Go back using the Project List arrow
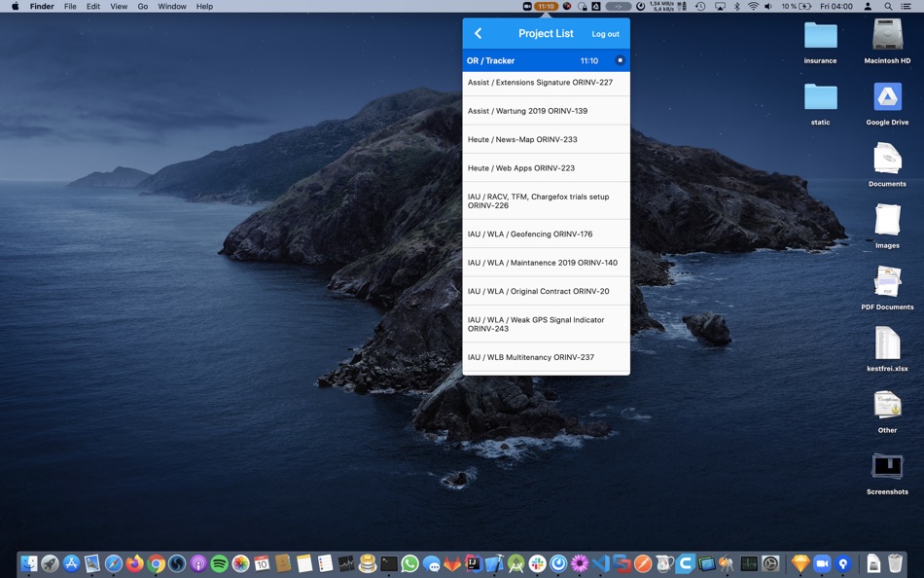Viewport: 924px width, 578px height. pos(478,34)
